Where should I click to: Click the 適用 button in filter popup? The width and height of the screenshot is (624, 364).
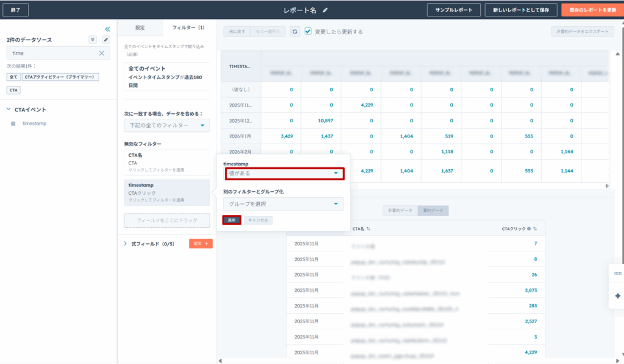pos(232,220)
